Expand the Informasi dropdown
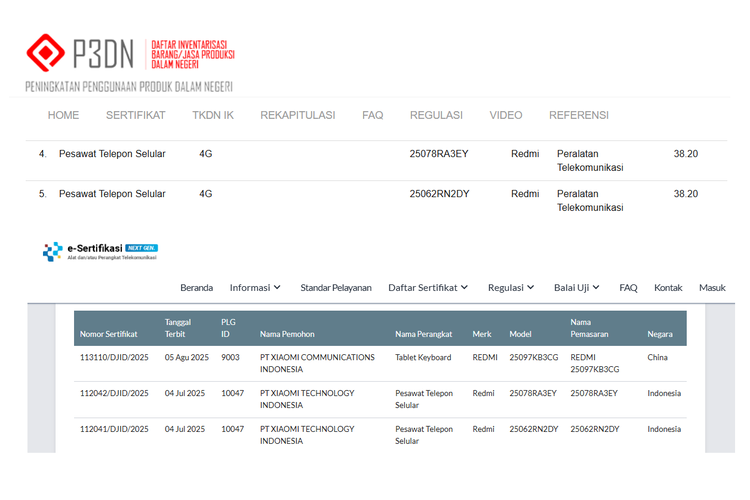The height and width of the screenshot is (500, 750). click(255, 288)
